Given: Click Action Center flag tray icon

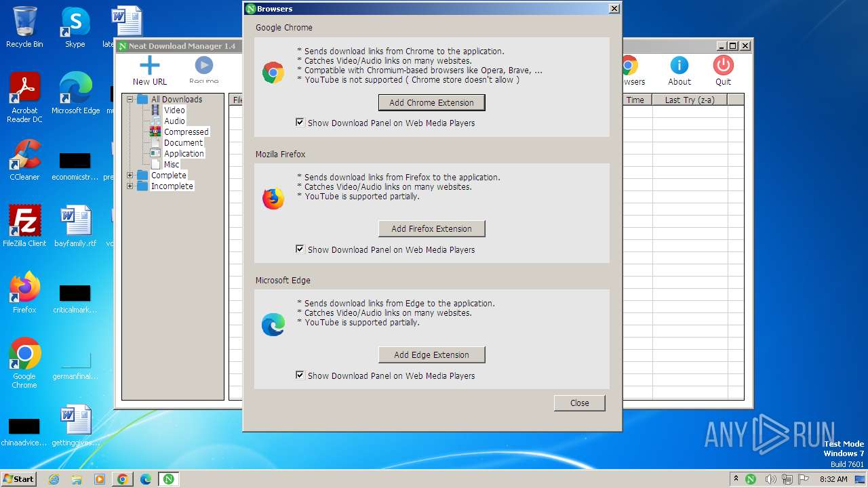Looking at the screenshot, I should 803,479.
